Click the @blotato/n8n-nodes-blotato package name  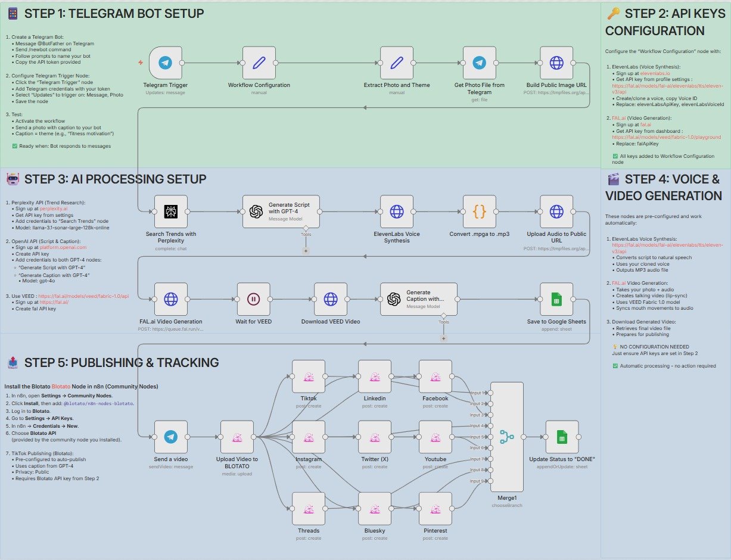(x=98, y=403)
